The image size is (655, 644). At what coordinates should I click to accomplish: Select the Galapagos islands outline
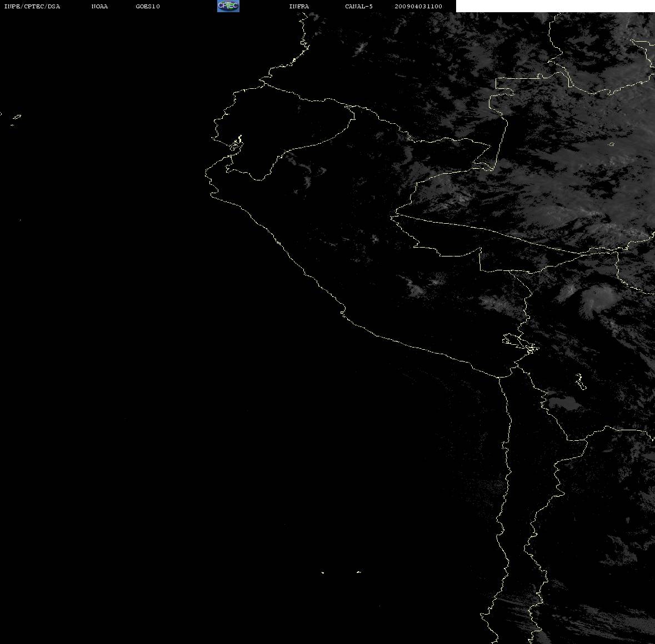click(14, 119)
